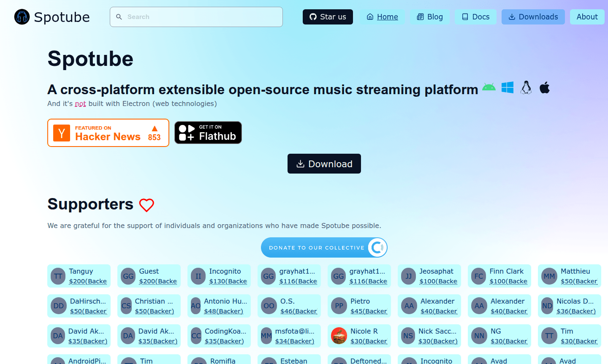Click the Get it on Flathub badge

point(208,132)
